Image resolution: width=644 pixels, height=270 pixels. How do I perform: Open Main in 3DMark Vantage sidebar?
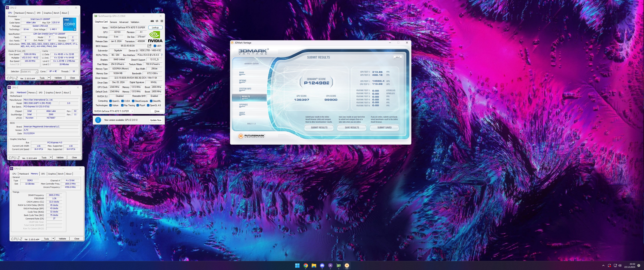point(241,73)
